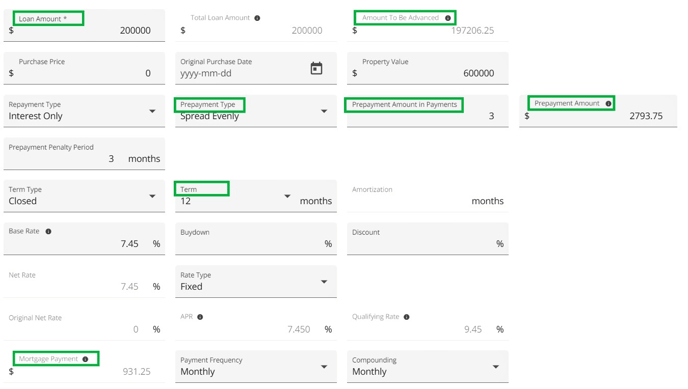Open the Compounding Monthly dropdown
The height and width of the screenshot is (389, 688).
428,367
